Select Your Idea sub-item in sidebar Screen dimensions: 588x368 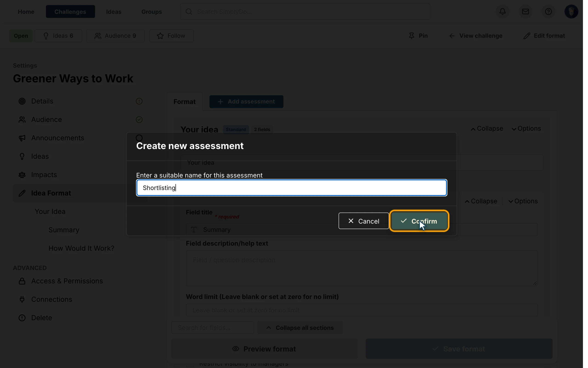pos(50,212)
